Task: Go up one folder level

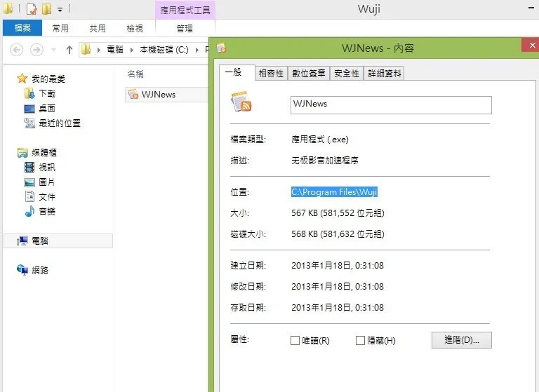Action: [x=69, y=50]
